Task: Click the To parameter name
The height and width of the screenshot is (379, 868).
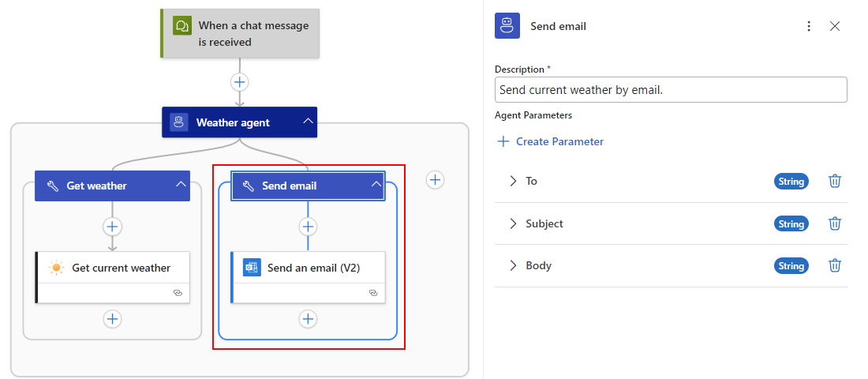Action: pos(531,181)
